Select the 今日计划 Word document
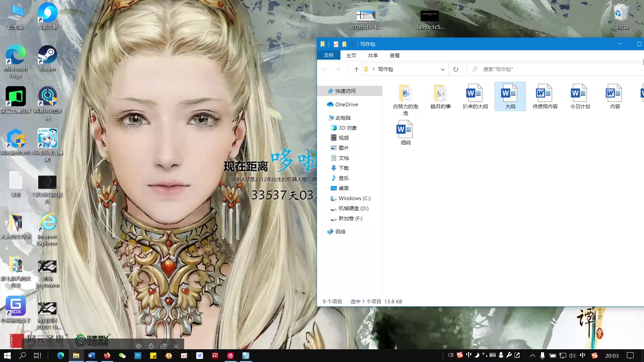 point(580,97)
